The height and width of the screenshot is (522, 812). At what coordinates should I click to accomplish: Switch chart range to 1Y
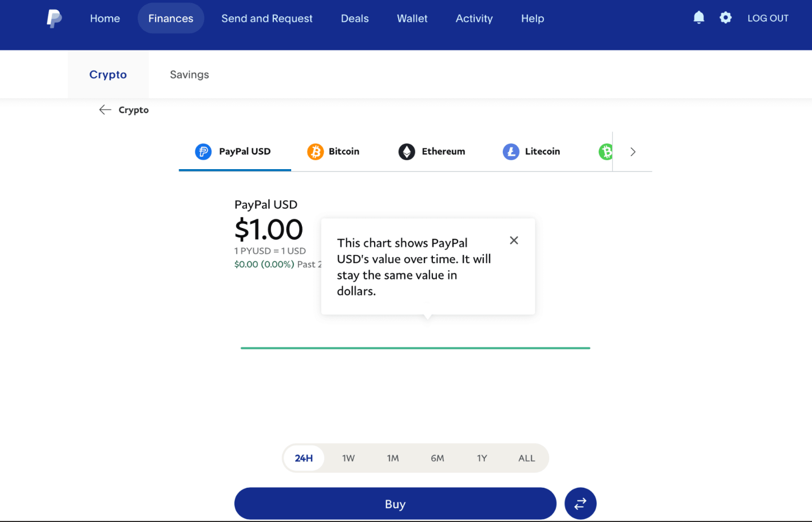[x=482, y=458]
